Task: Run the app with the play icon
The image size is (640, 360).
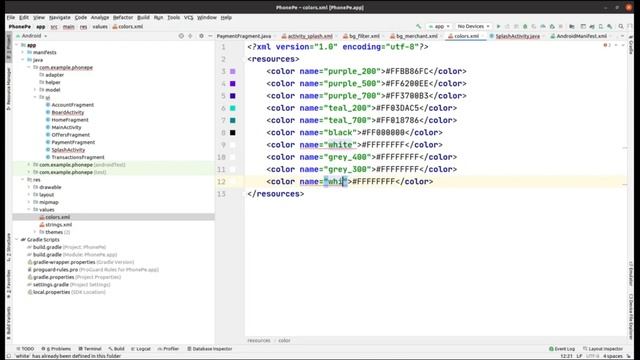Action: point(498,27)
